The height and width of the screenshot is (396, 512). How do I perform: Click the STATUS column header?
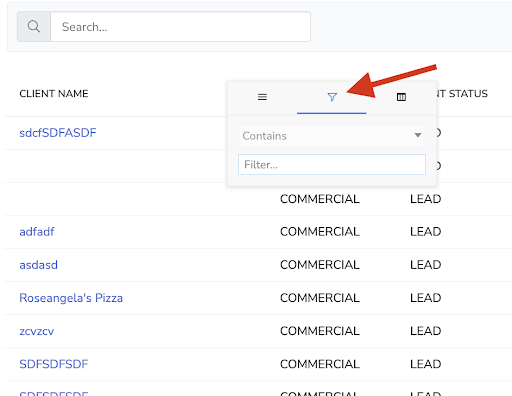click(468, 94)
